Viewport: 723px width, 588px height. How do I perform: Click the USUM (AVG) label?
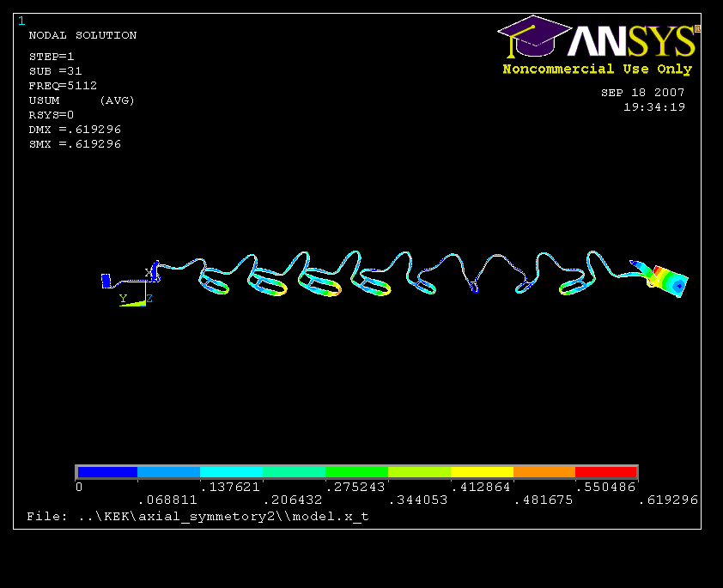point(82,100)
